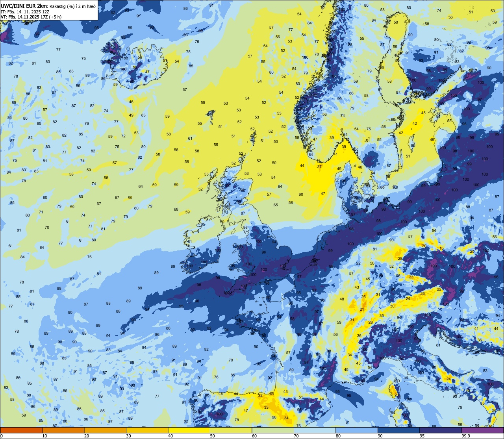Click the 0–10 dark orange legend swatch
The width and height of the screenshot is (504, 439).
pyautogui.click(x=21, y=430)
